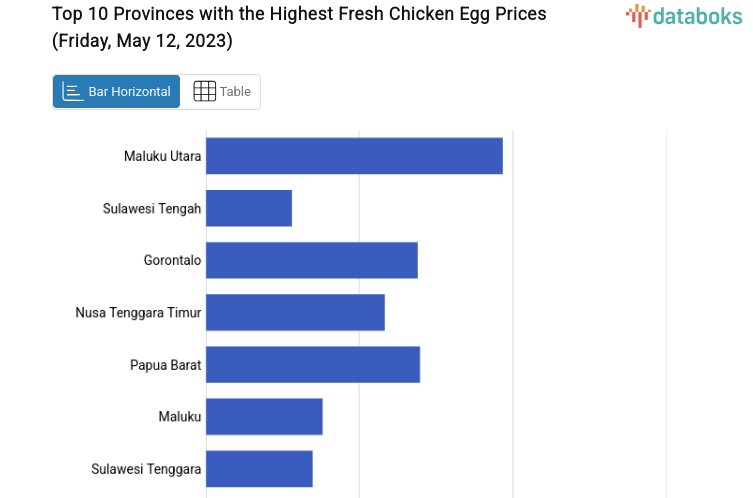
Task: Click the Maluku bar
Action: click(x=264, y=416)
